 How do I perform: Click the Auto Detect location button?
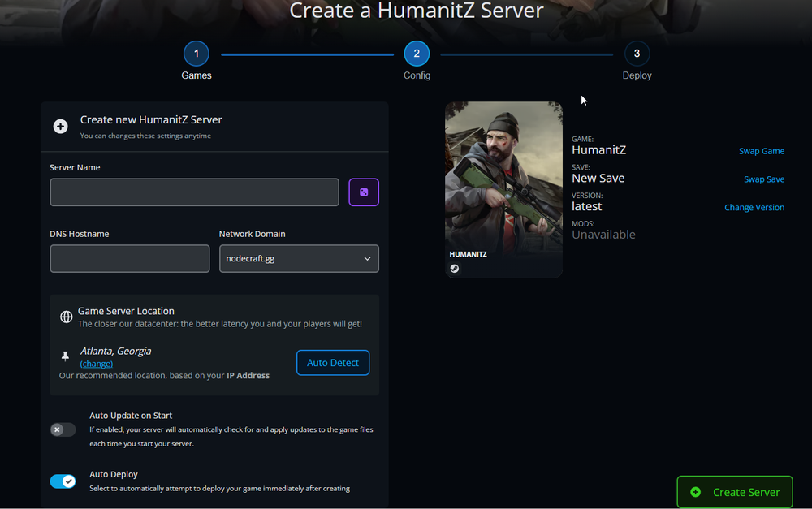333,362
